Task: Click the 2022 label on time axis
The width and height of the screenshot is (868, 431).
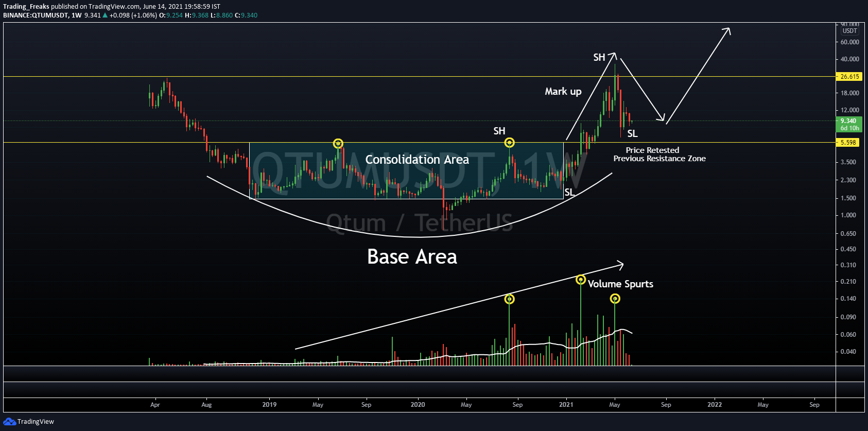Action: coord(715,405)
